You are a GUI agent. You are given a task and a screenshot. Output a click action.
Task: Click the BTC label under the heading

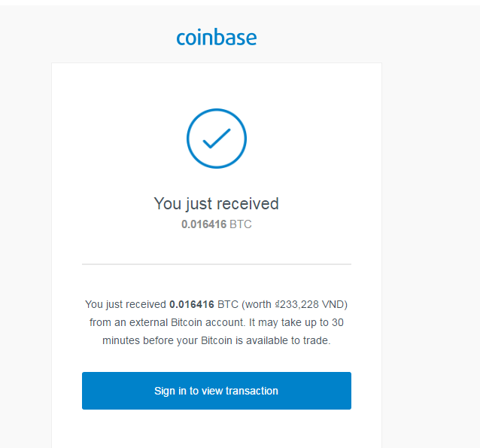[241, 224]
